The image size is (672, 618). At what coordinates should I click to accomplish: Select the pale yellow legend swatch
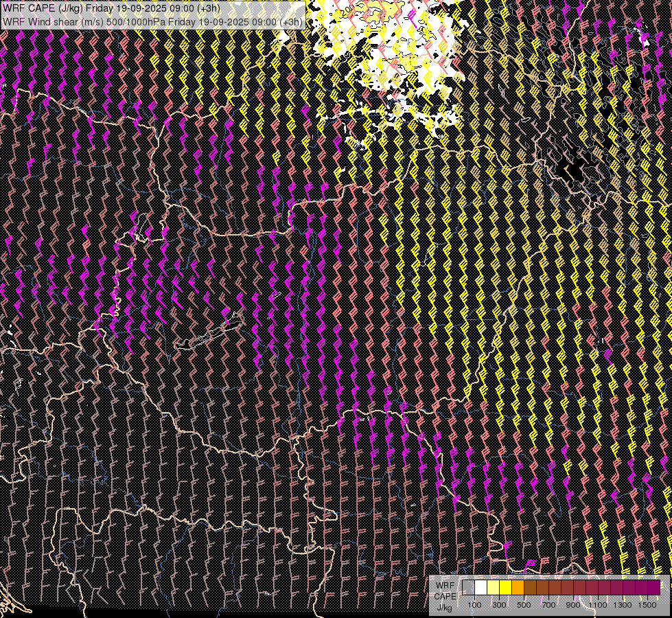click(x=493, y=588)
